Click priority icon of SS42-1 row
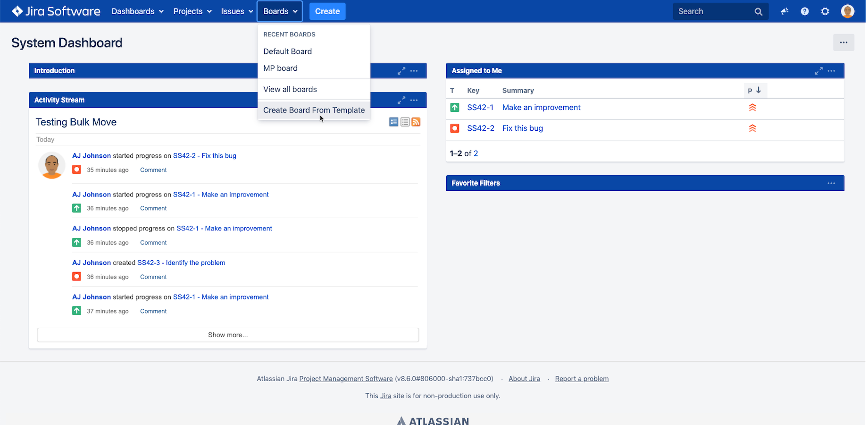The height and width of the screenshot is (425, 868). click(752, 108)
